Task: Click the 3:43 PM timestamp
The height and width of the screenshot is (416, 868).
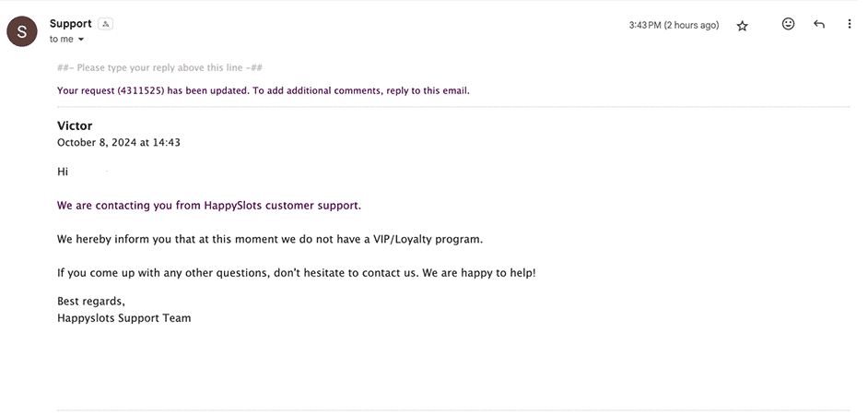Action: pos(674,26)
